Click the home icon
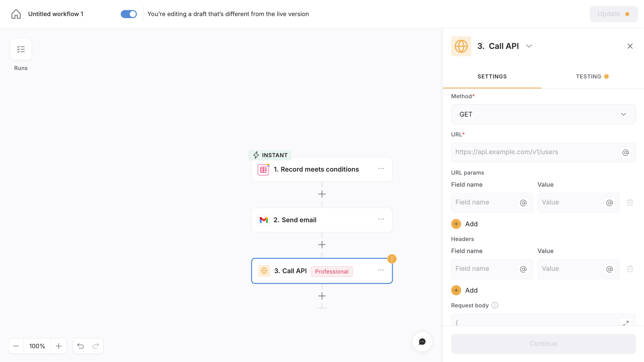The image size is (644, 362). pos(16,14)
